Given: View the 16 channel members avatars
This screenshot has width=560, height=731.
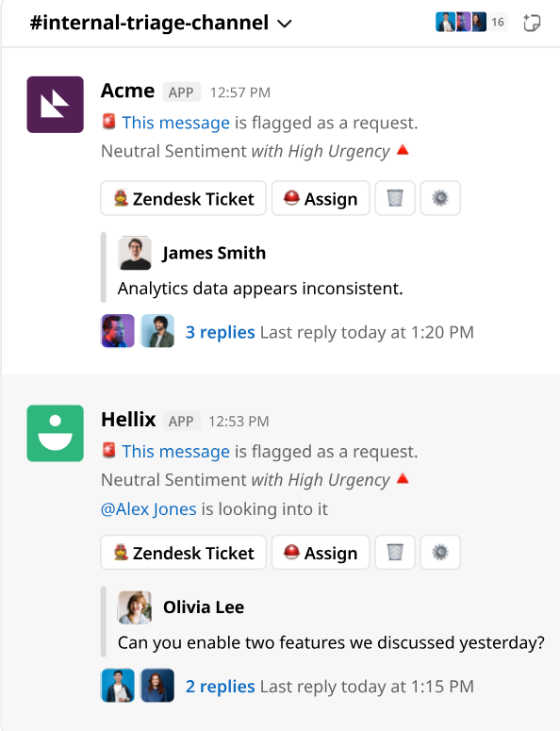Looking at the screenshot, I should pyautogui.click(x=471, y=22).
